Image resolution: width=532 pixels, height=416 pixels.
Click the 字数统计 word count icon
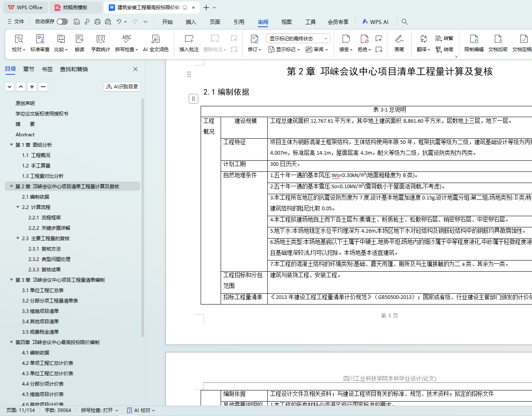100,39
